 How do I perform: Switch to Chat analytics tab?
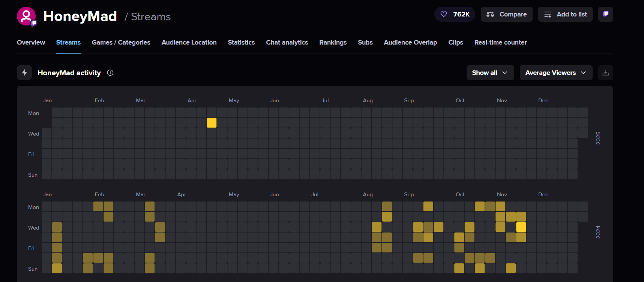click(287, 42)
